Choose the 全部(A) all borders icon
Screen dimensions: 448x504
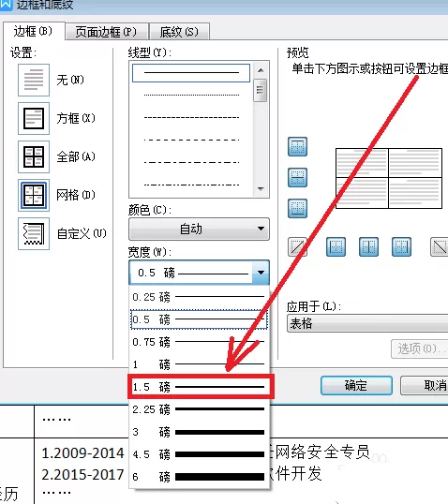tap(34, 156)
